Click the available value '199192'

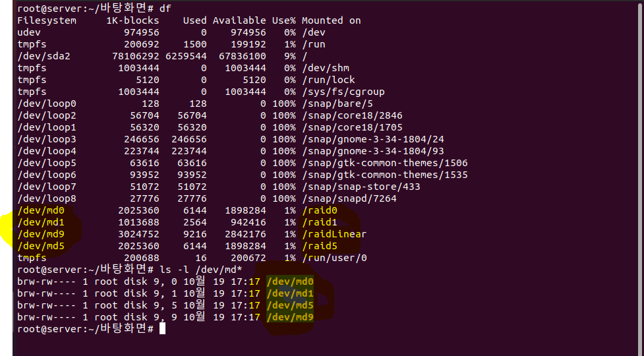(x=249, y=44)
